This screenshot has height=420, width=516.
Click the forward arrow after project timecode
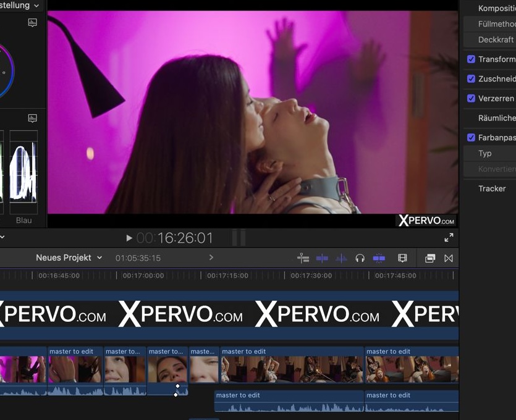211,258
